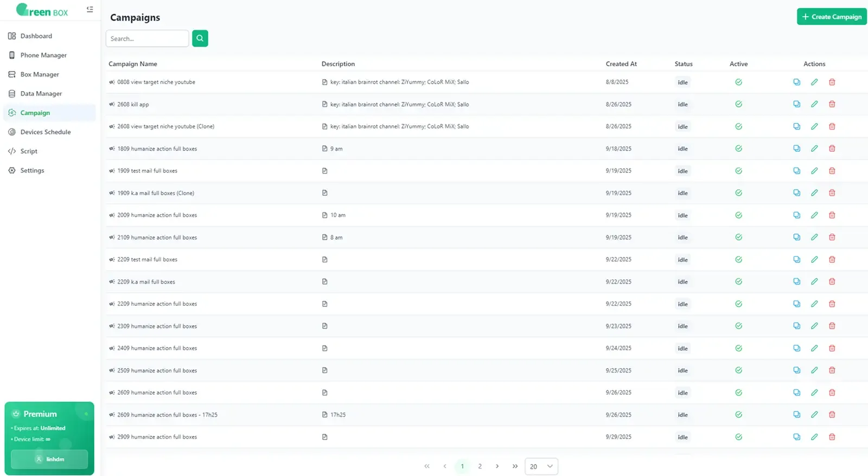This screenshot has width=868, height=476.
Task: Open Settings from the sidebar
Action: [49, 171]
